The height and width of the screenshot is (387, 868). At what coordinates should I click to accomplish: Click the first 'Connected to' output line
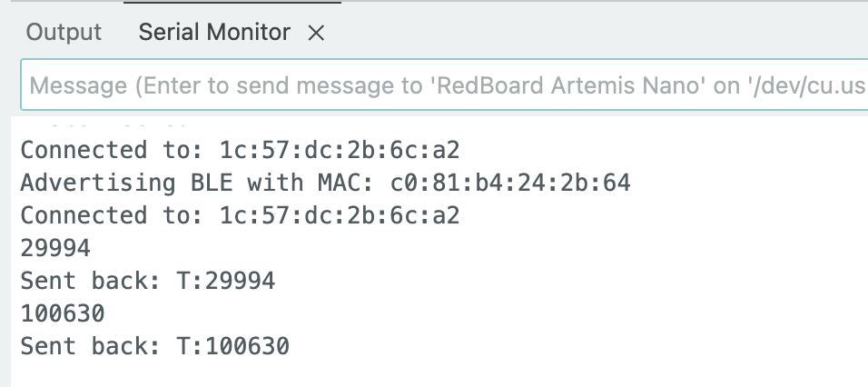(240, 149)
